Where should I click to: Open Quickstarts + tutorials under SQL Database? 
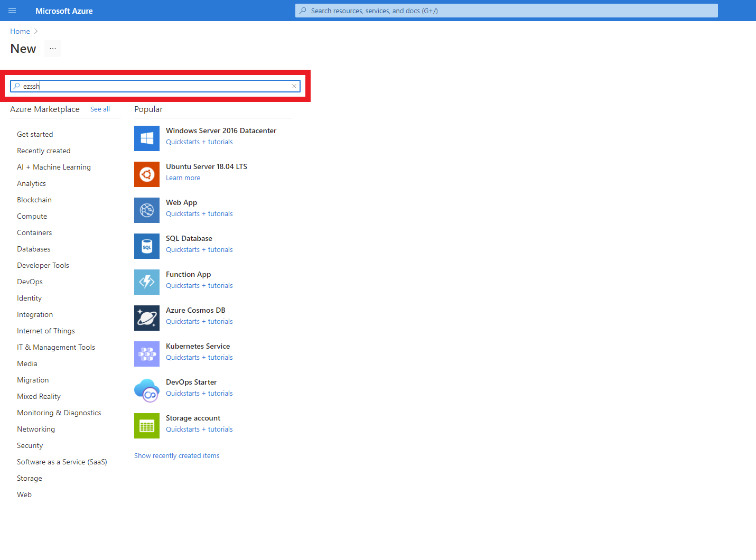pyautogui.click(x=199, y=250)
